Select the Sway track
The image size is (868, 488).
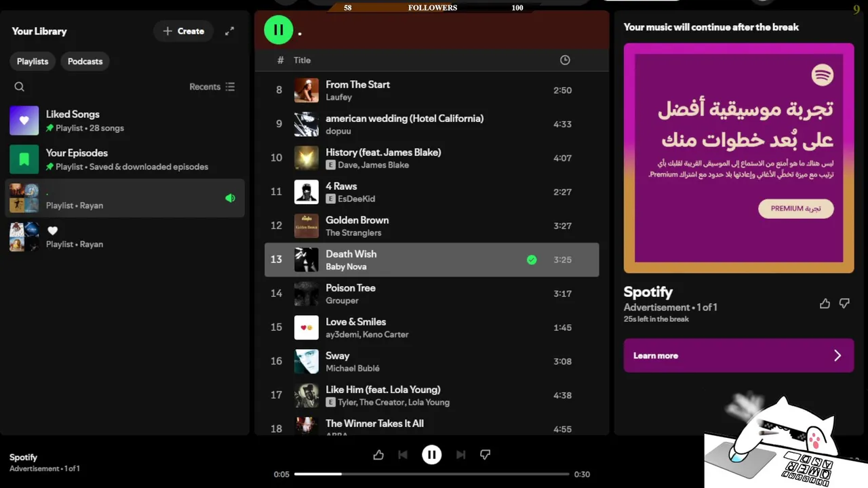[337, 356]
